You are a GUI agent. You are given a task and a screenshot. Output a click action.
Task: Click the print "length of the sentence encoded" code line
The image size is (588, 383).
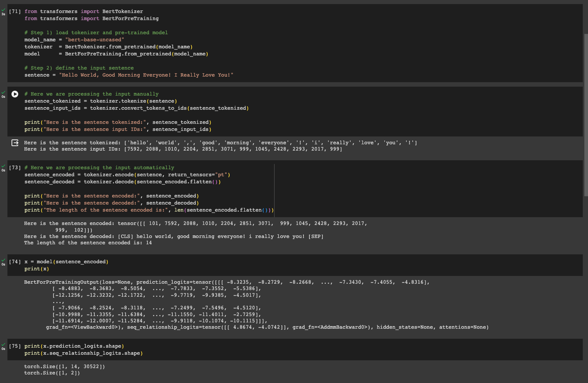click(x=149, y=210)
